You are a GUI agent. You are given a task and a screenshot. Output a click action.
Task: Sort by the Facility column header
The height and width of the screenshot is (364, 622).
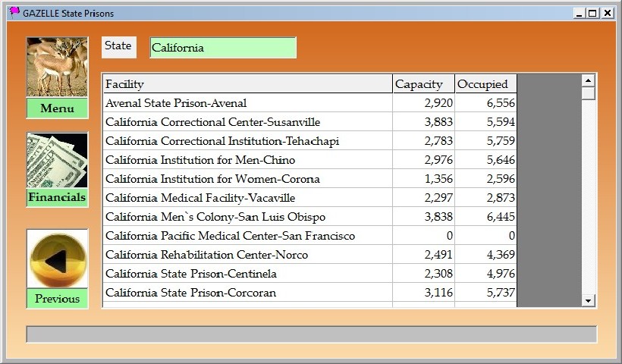coord(247,84)
